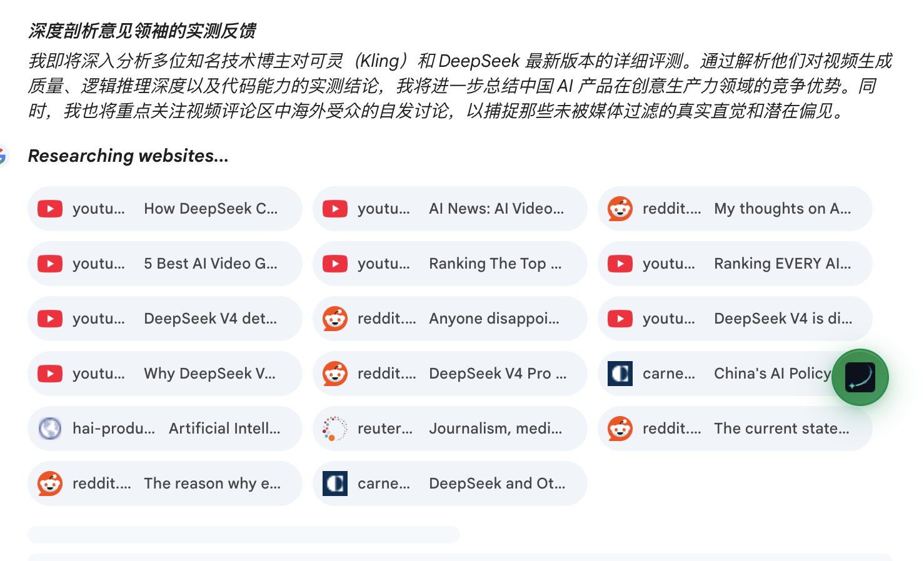
Task: Open DeepSeek V4 is di... source chip
Action: [735, 319]
